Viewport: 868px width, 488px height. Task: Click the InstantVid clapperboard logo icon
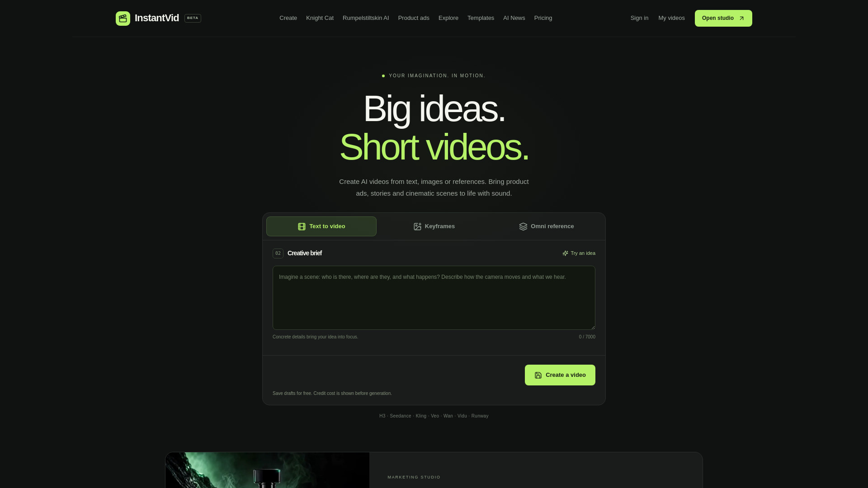[123, 19]
